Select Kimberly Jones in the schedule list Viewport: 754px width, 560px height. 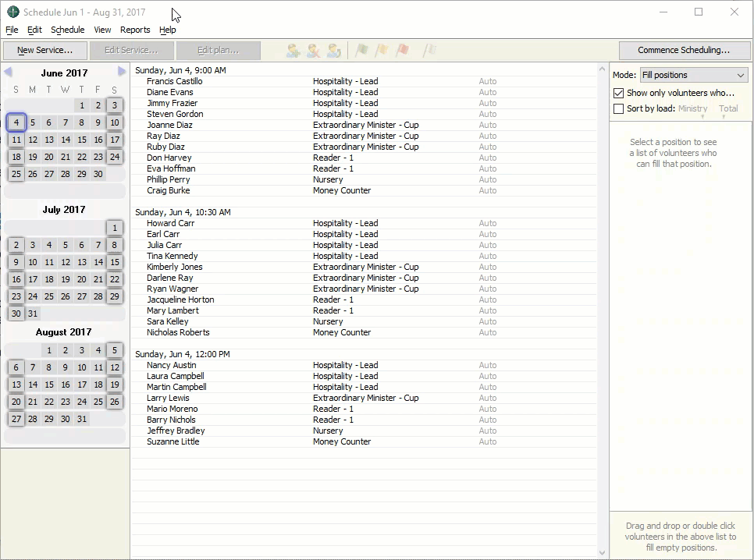(175, 267)
